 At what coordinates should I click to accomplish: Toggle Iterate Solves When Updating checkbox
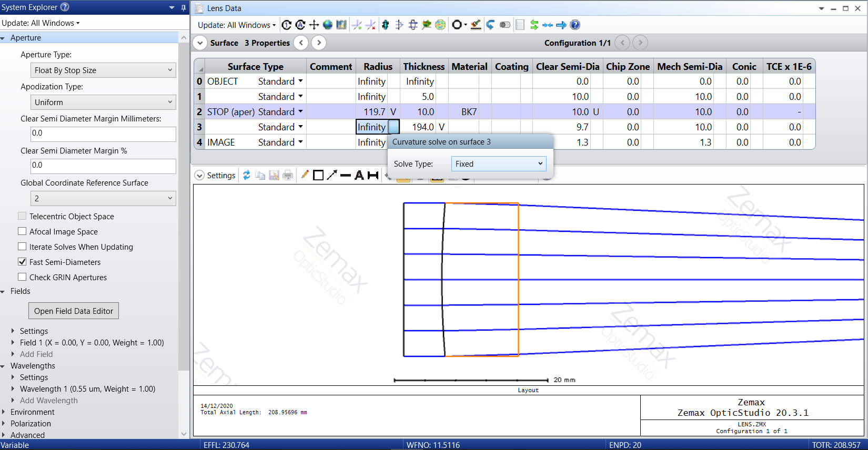click(22, 247)
